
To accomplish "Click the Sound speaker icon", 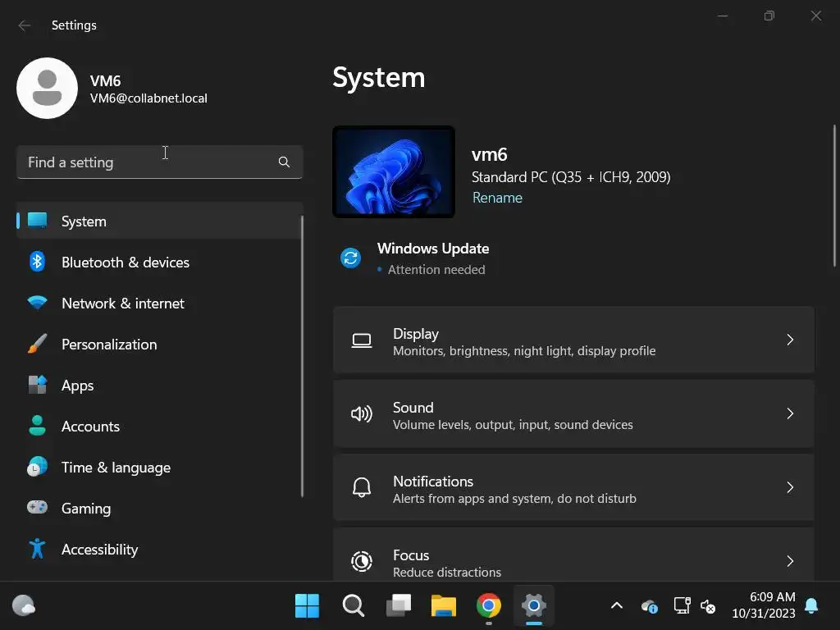I will (x=362, y=413).
